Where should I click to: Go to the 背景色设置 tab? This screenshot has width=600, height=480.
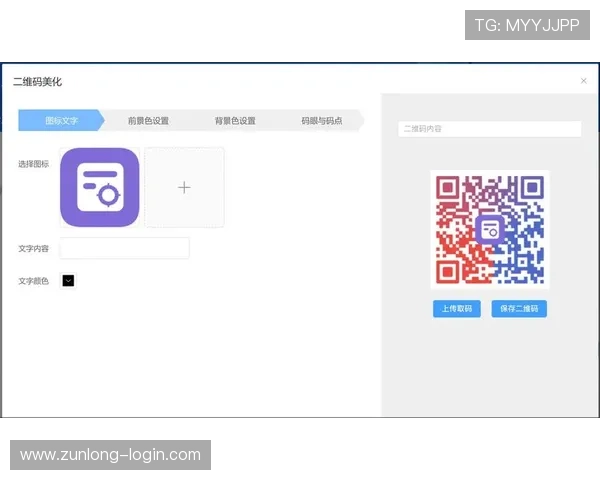(x=235, y=121)
